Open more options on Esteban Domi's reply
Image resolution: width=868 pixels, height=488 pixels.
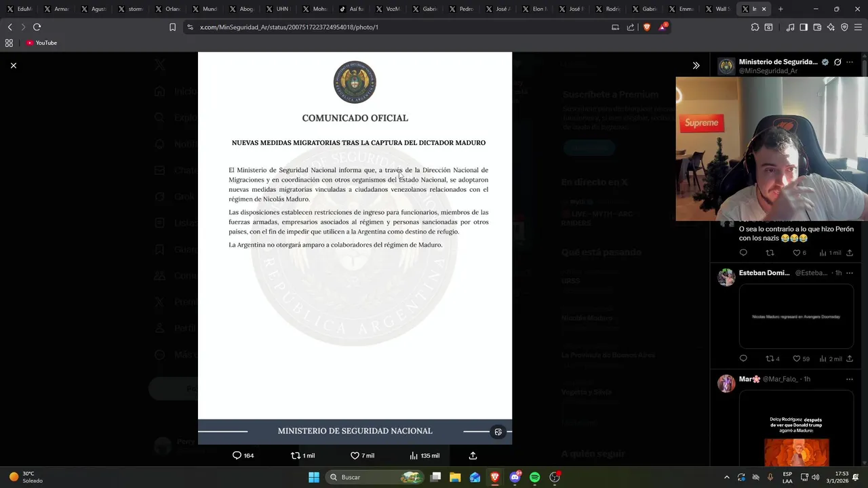click(x=850, y=273)
